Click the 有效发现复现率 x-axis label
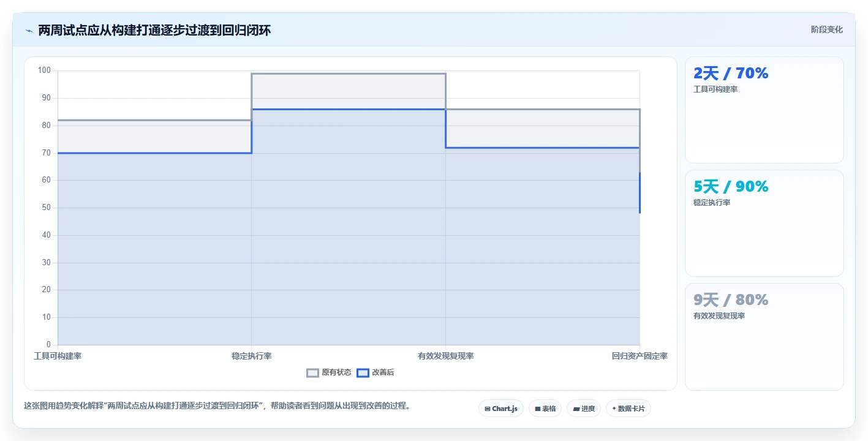Screen dimensions: 868x441 pyautogui.click(x=446, y=356)
